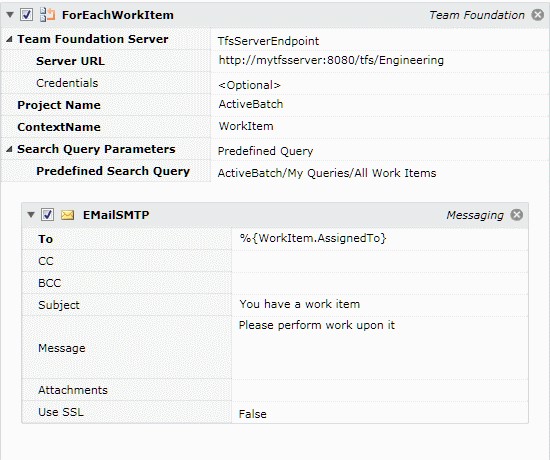Click the EMailSMTP envelope icon
Viewport: 550px width, 460px height.
tap(67, 215)
